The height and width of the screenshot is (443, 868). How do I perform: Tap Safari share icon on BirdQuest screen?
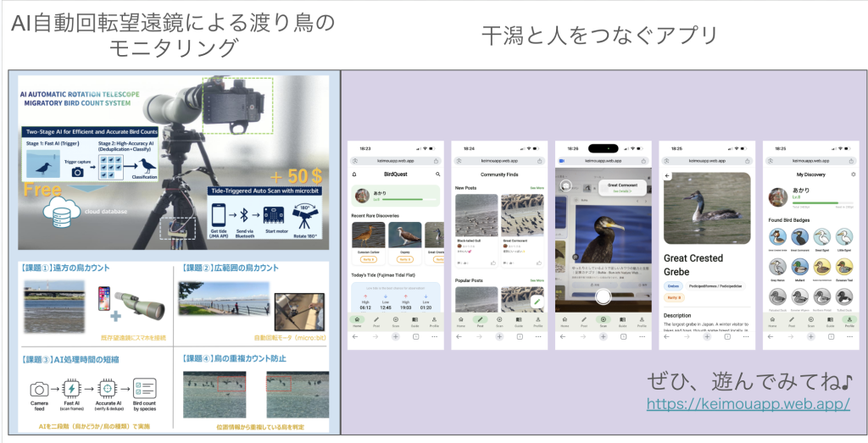click(435, 160)
